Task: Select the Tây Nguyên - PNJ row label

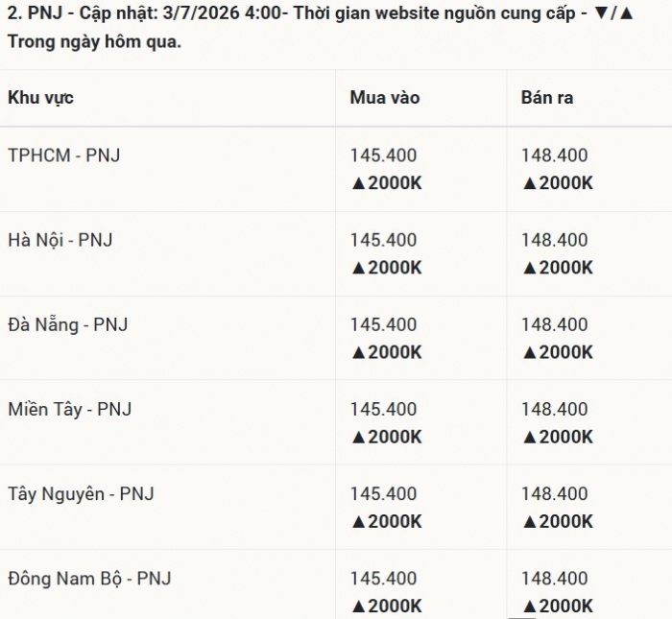Action: [81, 494]
